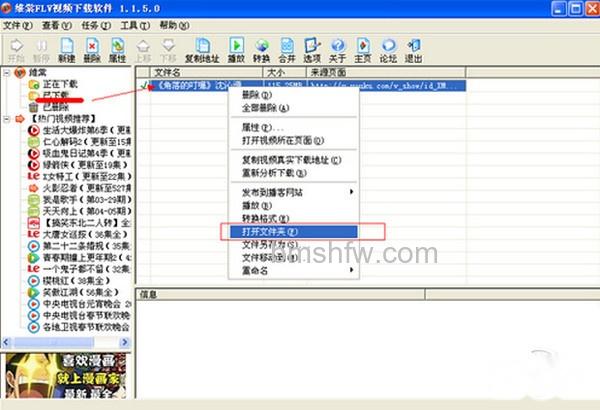Sort by the 大小 column header

284,72
